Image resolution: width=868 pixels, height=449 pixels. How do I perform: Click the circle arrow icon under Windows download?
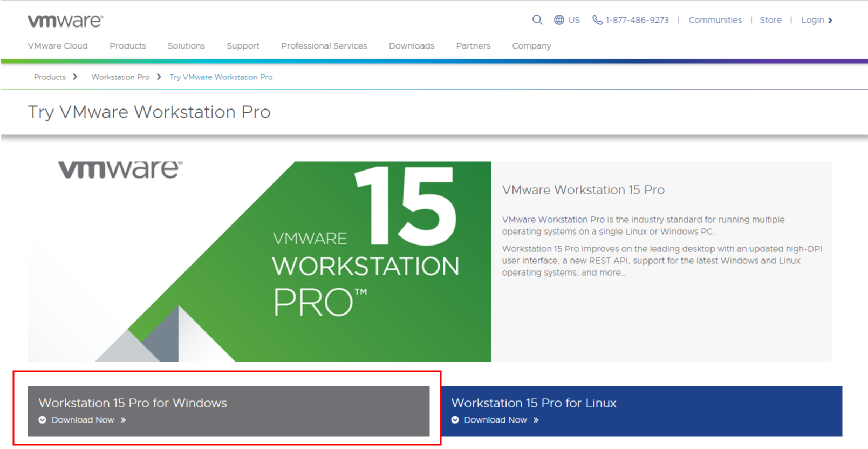43,420
